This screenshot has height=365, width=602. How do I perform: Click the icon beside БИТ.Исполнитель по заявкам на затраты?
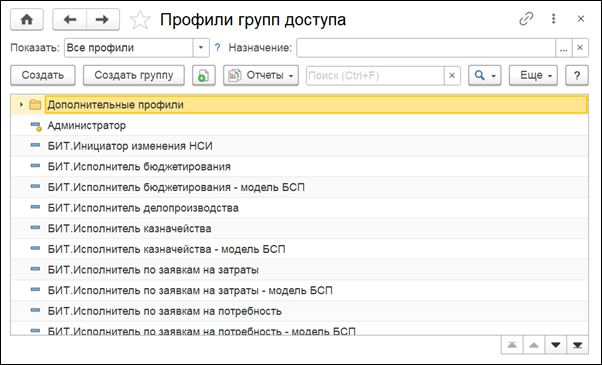pos(35,269)
